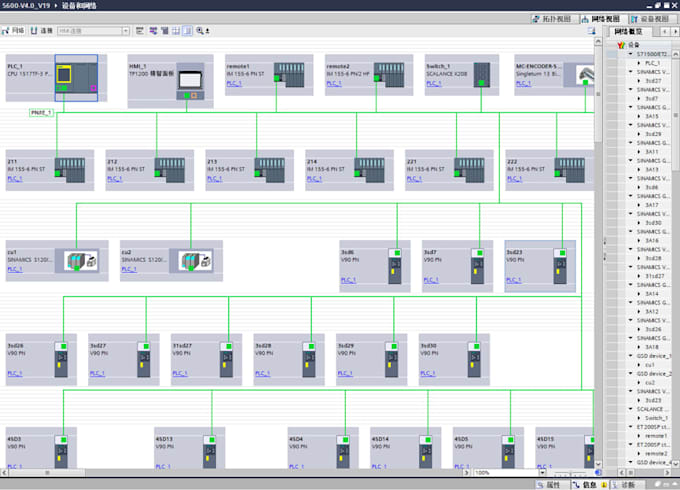Expand the Switch_1 tree item
680x490 pixels.
point(639,418)
